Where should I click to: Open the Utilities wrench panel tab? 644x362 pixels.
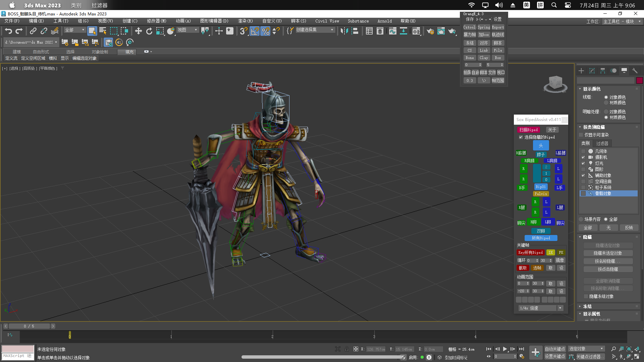[635, 71]
